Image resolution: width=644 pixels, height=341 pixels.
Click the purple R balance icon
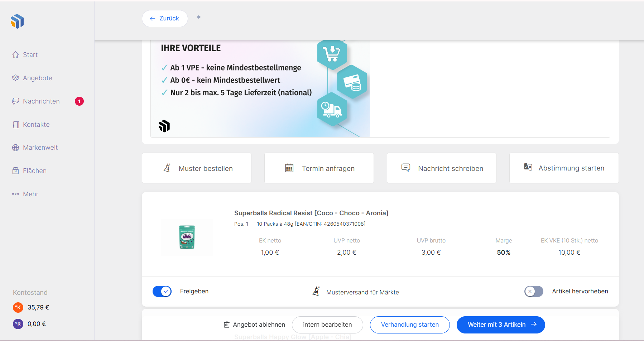coord(18,324)
